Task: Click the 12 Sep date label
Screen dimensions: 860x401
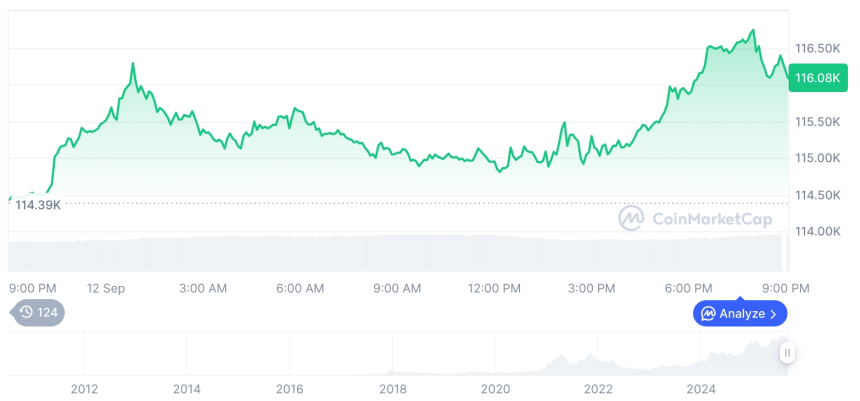Action: pos(106,288)
